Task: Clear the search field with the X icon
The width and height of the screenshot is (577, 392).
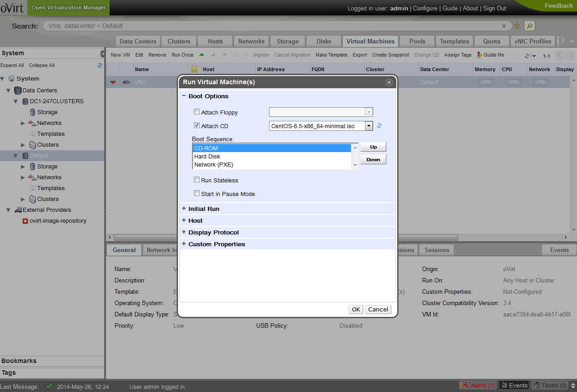Action: coord(504,26)
